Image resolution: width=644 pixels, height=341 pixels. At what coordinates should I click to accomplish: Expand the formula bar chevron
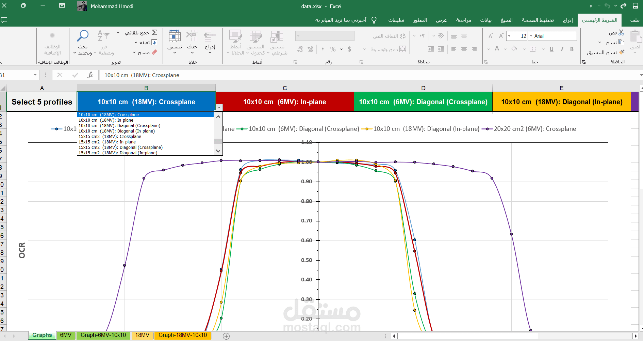pos(641,75)
